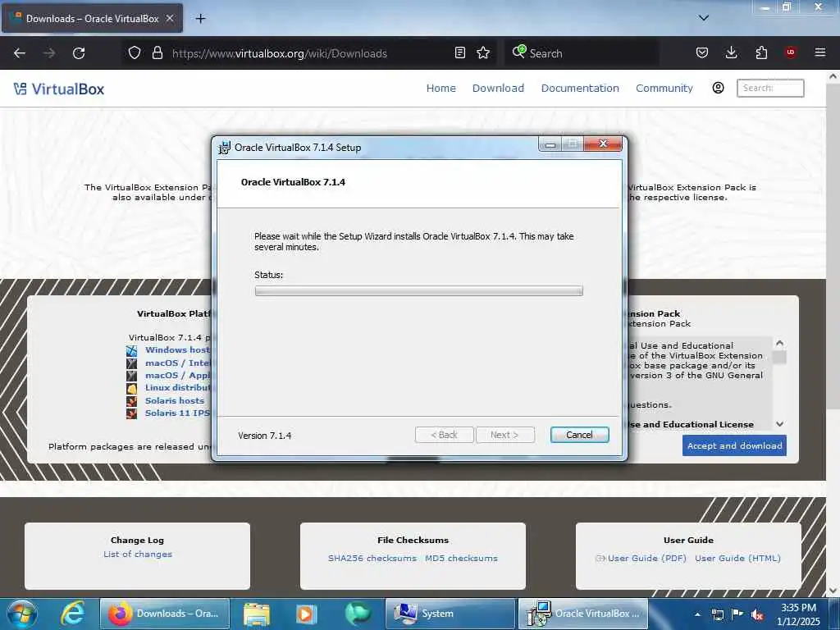The width and height of the screenshot is (840, 630).
Task: Click Cancel in the setup wizard
Action: point(580,435)
